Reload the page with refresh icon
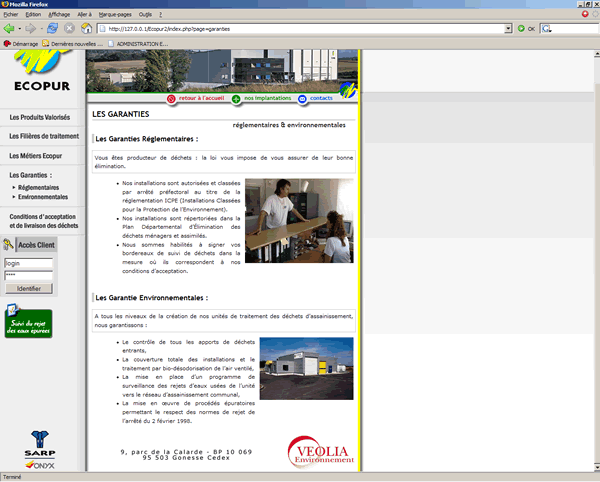Viewport: 600px width, 482px height. tap(52, 28)
